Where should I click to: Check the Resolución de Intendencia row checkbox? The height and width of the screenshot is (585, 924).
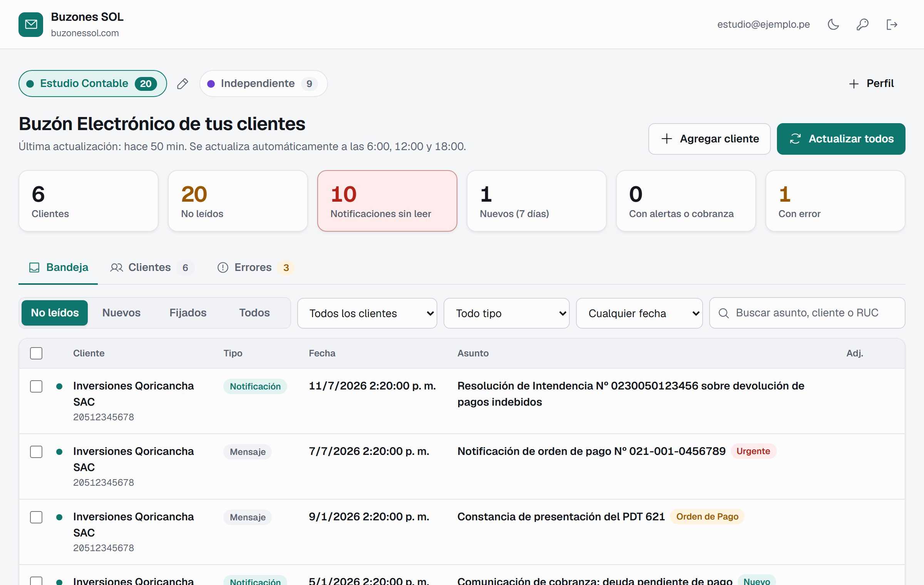pyautogui.click(x=36, y=386)
